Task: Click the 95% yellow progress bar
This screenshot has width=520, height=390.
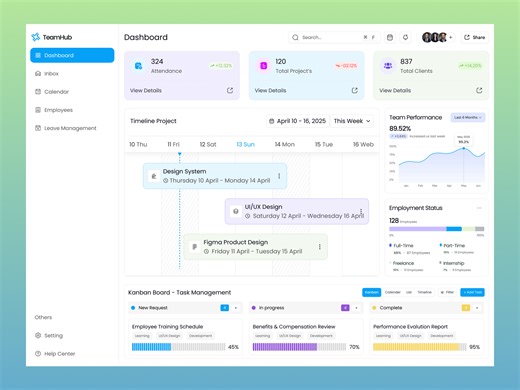Action: click(x=420, y=347)
